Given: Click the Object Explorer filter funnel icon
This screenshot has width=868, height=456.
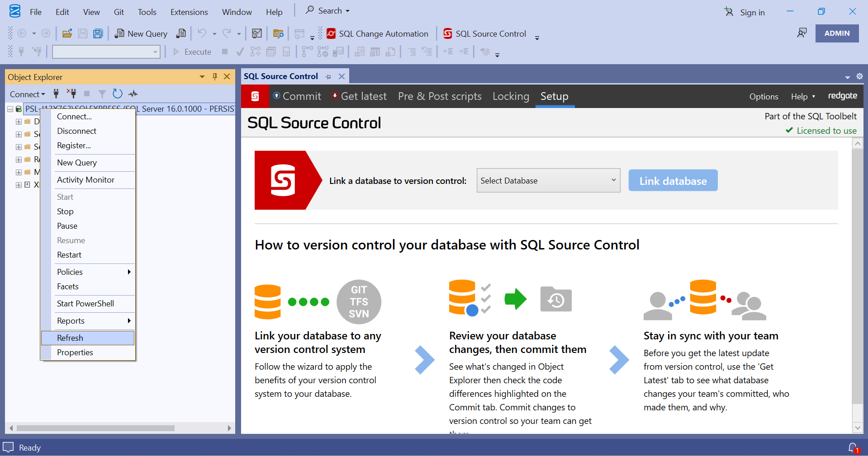Looking at the screenshot, I should tap(102, 94).
